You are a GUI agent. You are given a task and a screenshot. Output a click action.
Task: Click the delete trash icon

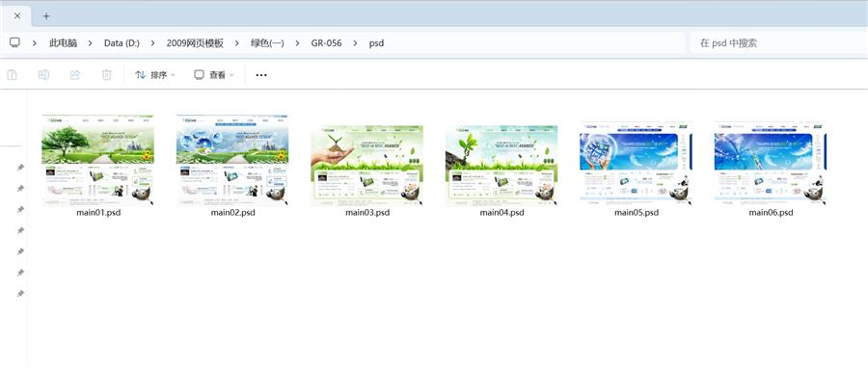(x=107, y=74)
